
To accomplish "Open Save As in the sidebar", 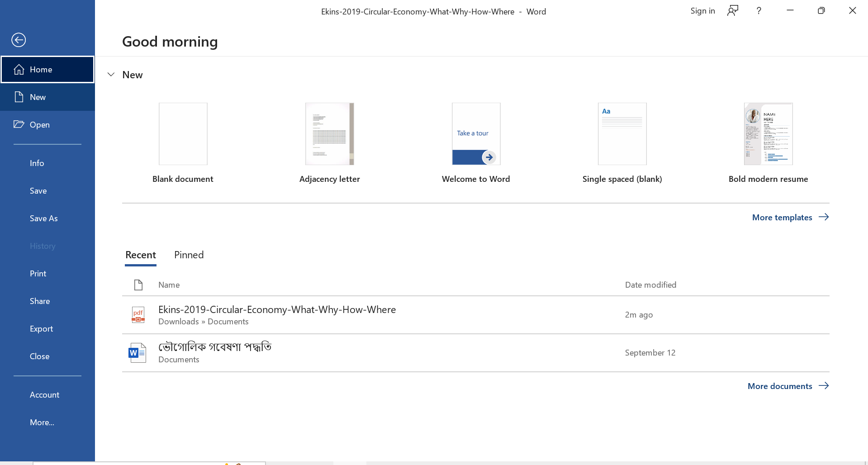I will pyautogui.click(x=44, y=218).
